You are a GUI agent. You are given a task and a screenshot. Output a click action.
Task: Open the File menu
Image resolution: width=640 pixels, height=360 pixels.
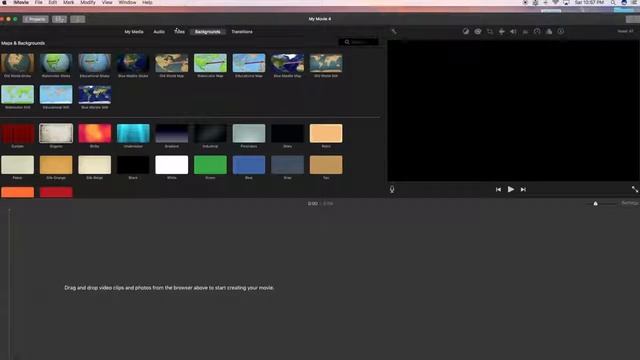pyautogui.click(x=38, y=2)
